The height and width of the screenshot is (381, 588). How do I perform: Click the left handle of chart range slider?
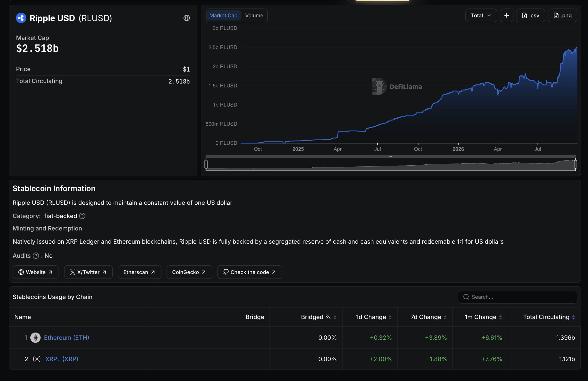click(x=206, y=164)
